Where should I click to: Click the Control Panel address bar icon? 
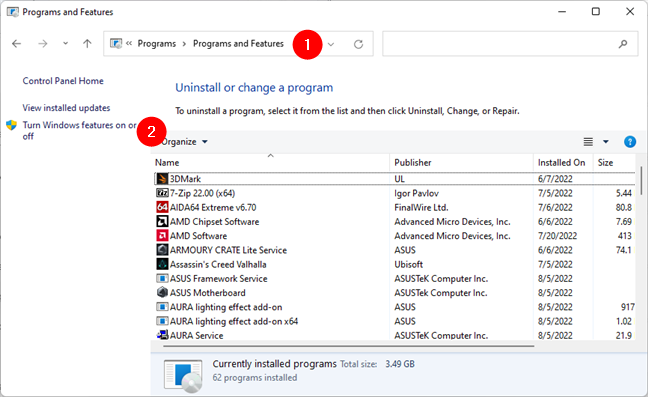[x=116, y=43]
